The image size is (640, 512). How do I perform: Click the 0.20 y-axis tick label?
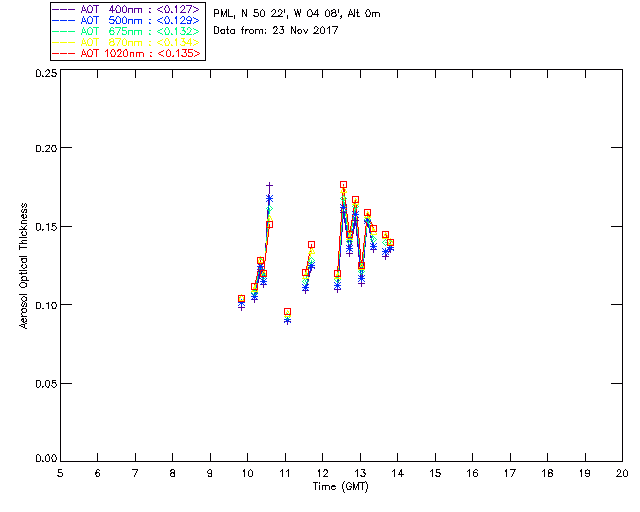point(46,148)
